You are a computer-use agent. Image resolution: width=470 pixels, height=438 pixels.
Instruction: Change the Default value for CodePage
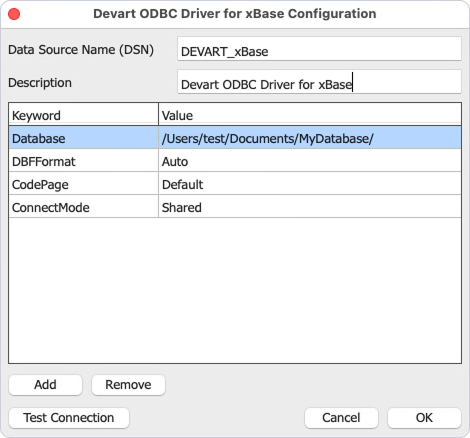(310, 184)
